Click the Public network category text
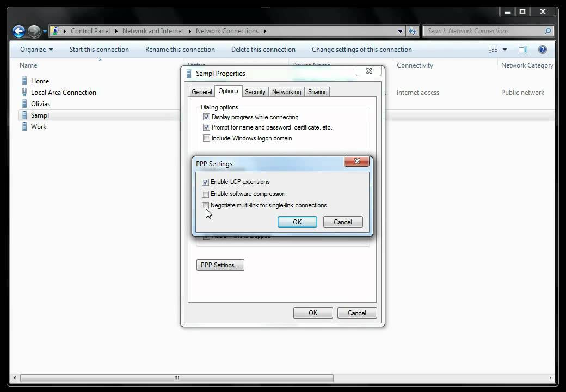566x392 pixels. (522, 93)
